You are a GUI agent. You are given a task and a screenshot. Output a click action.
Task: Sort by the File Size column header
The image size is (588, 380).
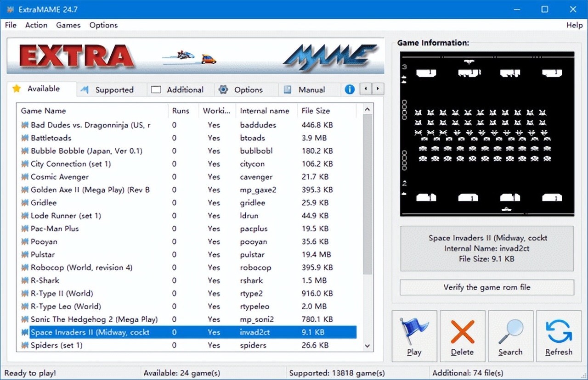pos(327,111)
